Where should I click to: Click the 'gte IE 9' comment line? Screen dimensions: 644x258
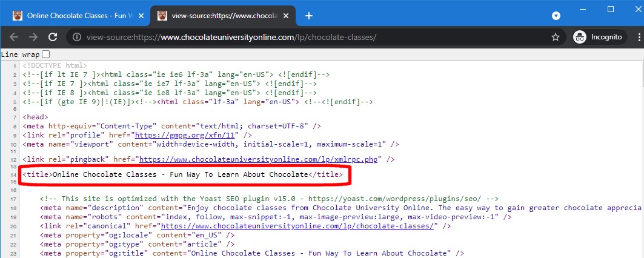click(198, 102)
